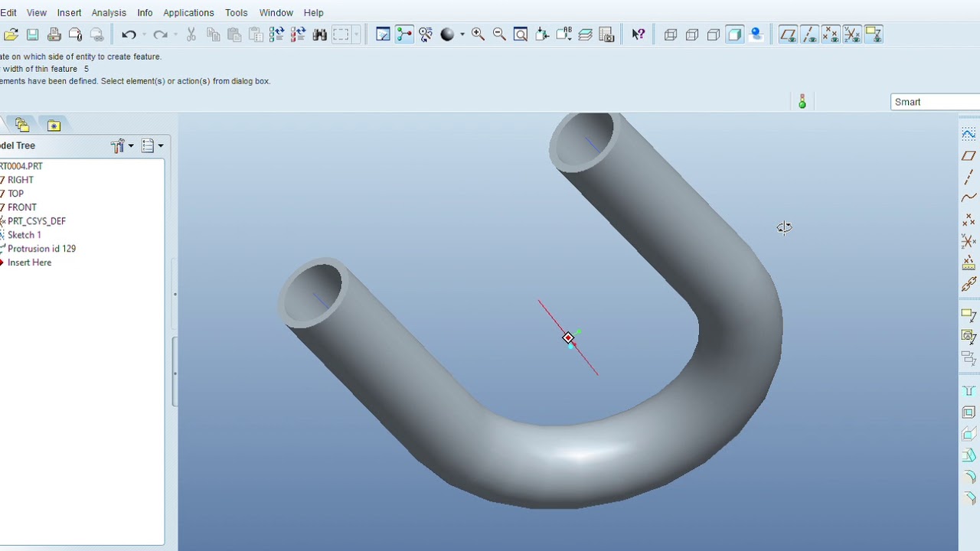The height and width of the screenshot is (551, 980).
Task: Open the Reorient view icon
Action: [542, 34]
